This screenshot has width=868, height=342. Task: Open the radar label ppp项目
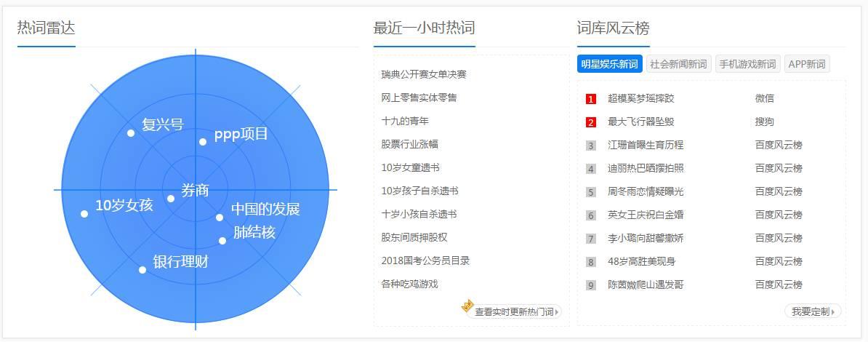pos(241,134)
